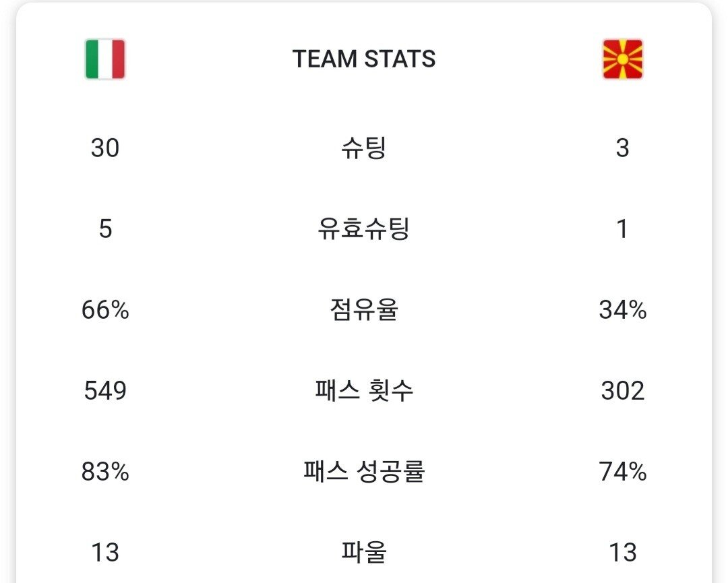The height and width of the screenshot is (583, 728).
Task: Select the TEAM STATS heading
Action: 364,59
